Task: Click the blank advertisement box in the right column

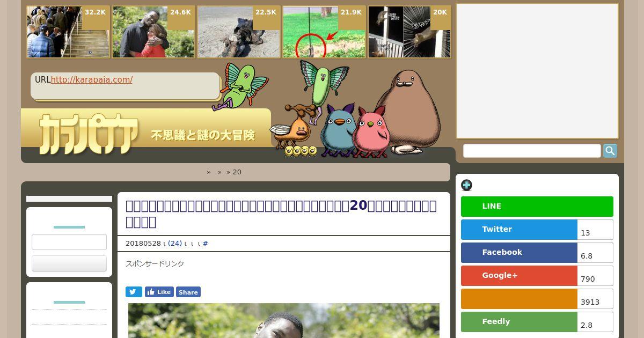Action: (537, 71)
